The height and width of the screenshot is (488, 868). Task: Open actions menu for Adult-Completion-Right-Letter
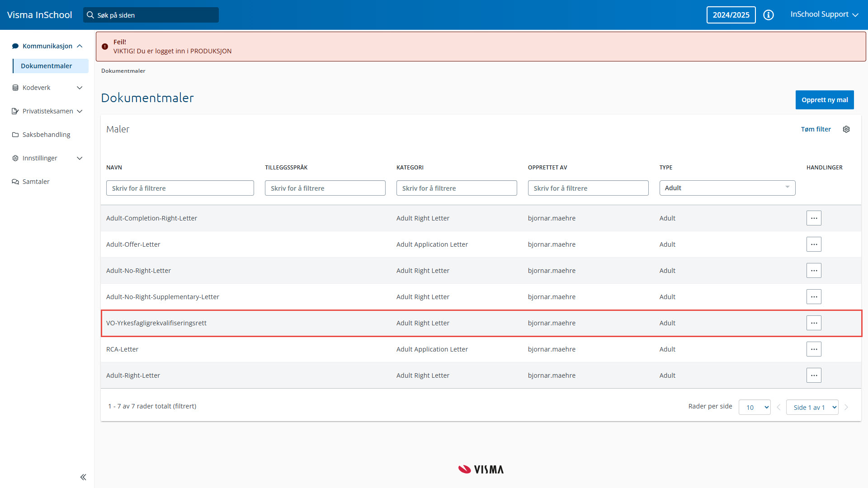tap(814, 218)
